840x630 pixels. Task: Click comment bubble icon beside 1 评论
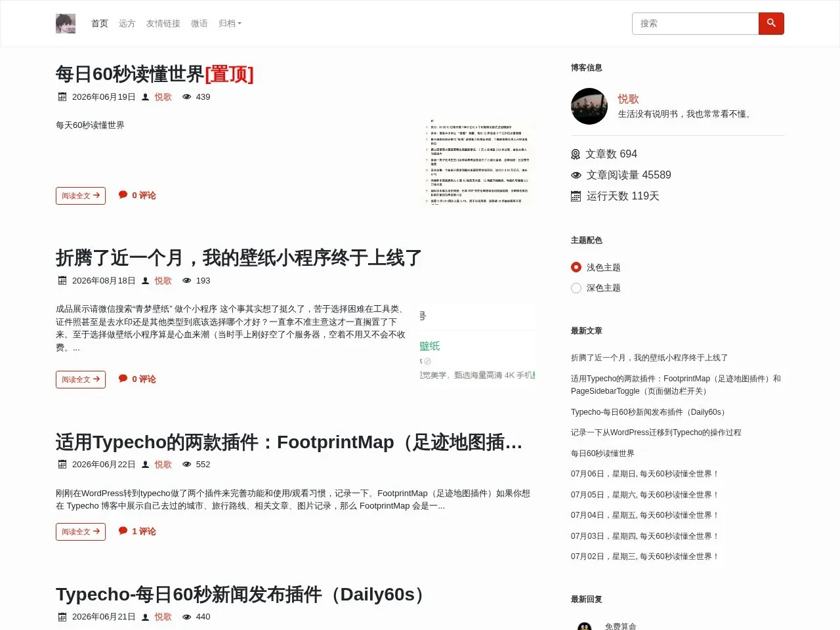tap(123, 531)
